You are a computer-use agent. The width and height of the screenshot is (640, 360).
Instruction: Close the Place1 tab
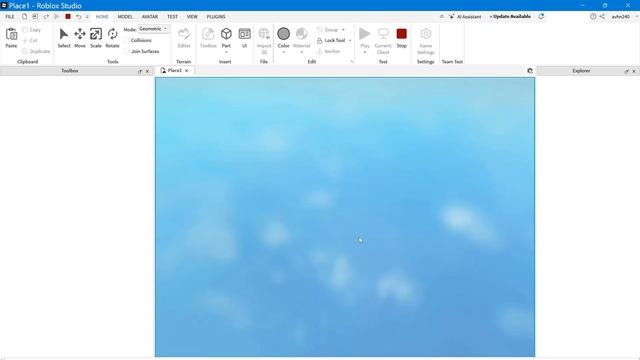(x=187, y=71)
